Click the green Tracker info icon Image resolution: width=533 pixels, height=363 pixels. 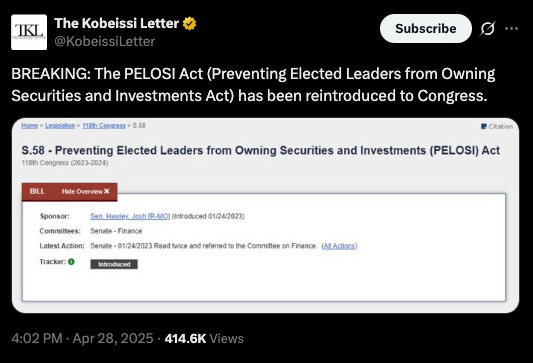click(x=71, y=262)
